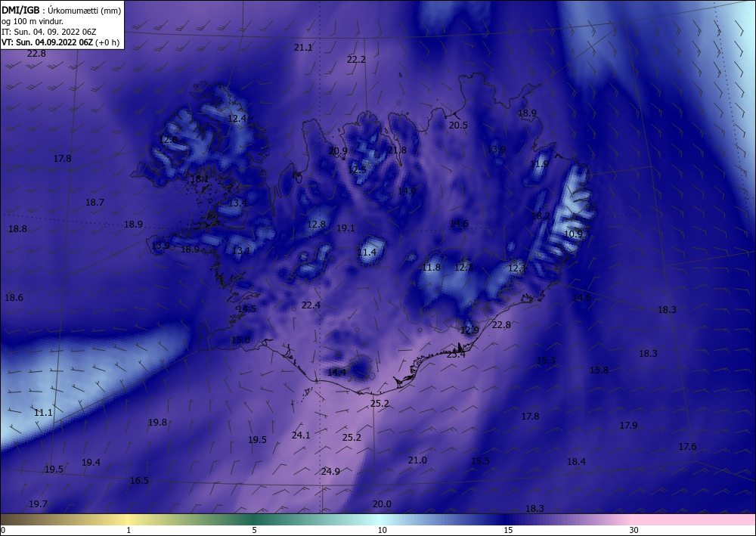Click the 13.4 value label
Image resolution: width=756 pixels, height=536 pixels.
(x=237, y=203)
